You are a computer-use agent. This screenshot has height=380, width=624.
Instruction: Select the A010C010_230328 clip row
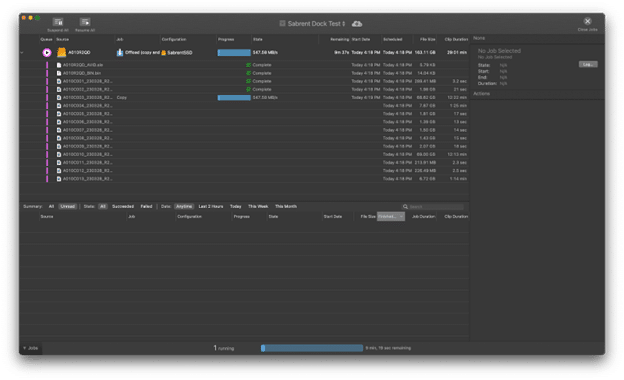pos(245,154)
